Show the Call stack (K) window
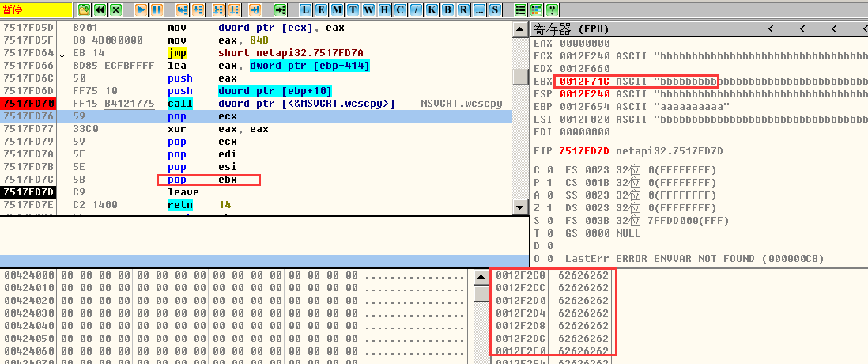 tap(432, 10)
